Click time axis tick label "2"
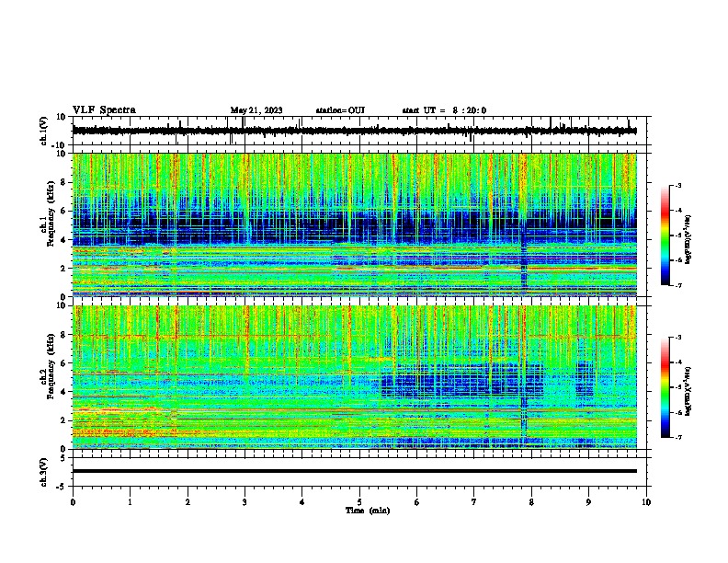728x563 pixels. click(x=188, y=502)
